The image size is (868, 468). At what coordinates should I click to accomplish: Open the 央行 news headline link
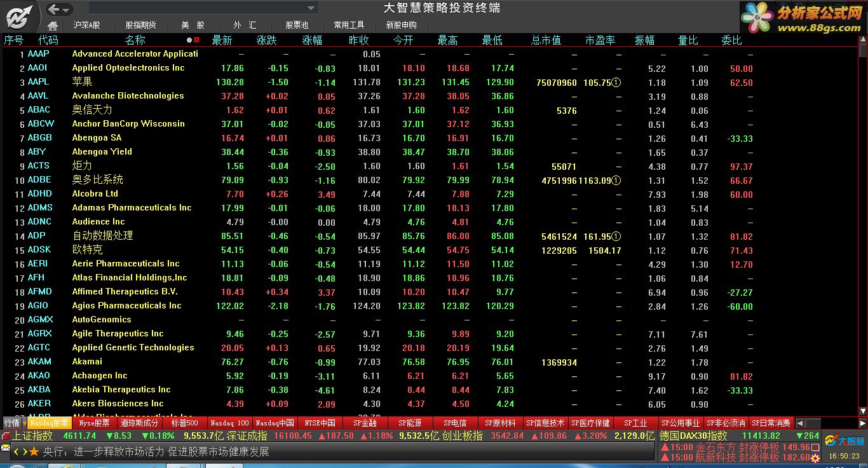(x=156, y=452)
